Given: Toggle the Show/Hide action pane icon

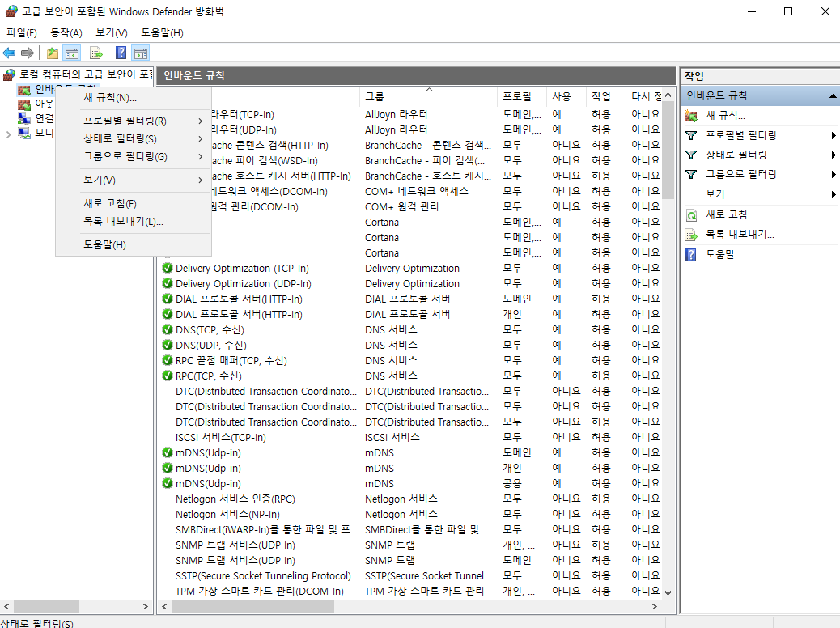Looking at the screenshot, I should (141, 53).
